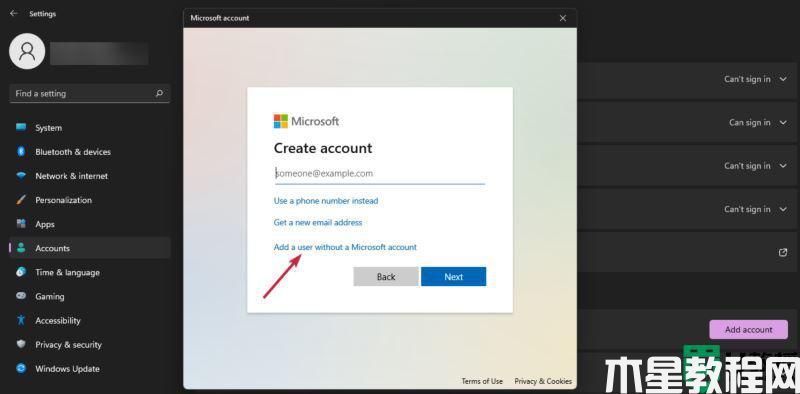
Task: Click the Add account button
Action: pyautogui.click(x=748, y=330)
